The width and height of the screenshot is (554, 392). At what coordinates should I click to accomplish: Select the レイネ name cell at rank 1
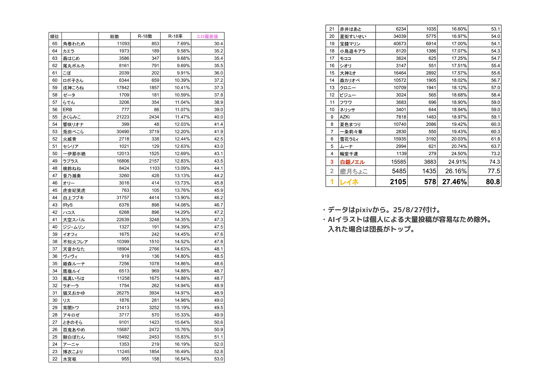(349, 182)
